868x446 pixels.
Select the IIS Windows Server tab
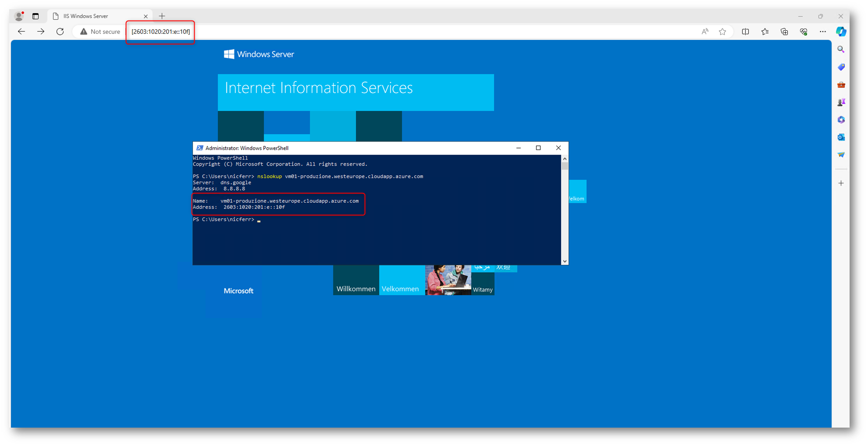pyautogui.click(x=100, y=16)
